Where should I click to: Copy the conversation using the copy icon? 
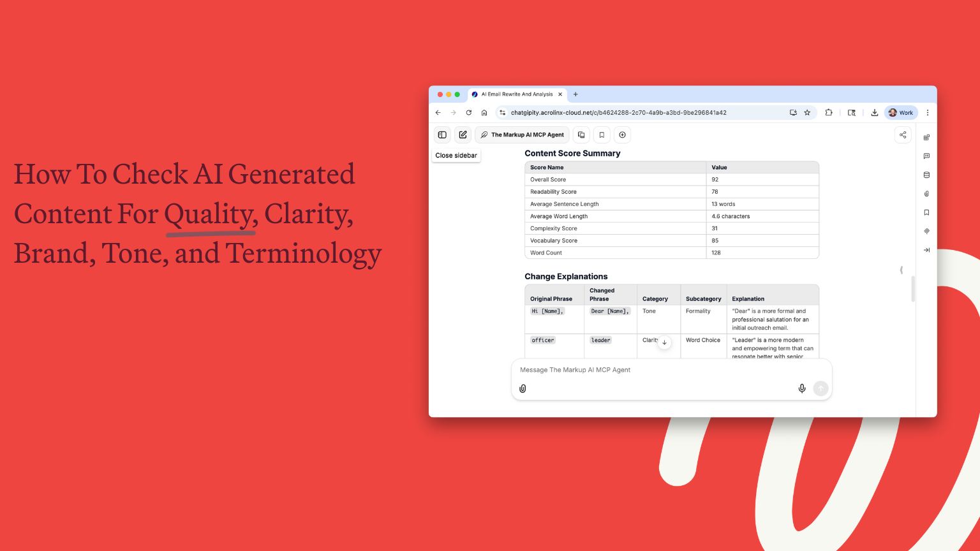pyautogui.click(x=581, y=135)
